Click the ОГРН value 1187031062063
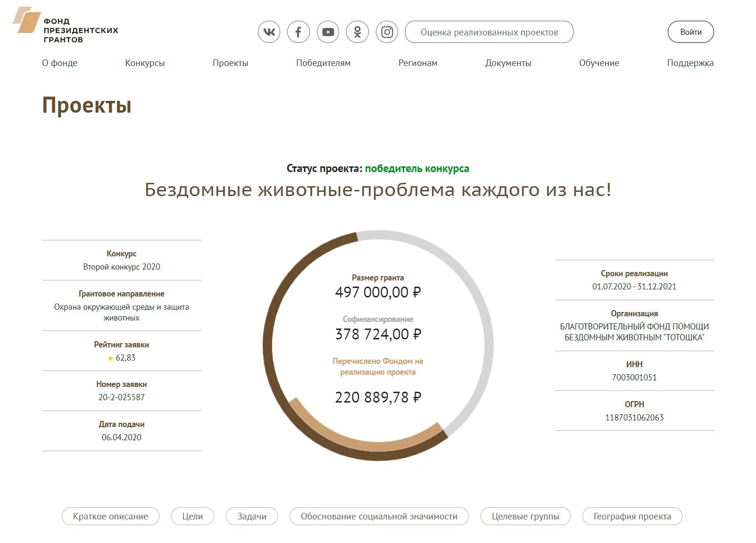The height and width of the screenshot is (543, 756). 634,418
